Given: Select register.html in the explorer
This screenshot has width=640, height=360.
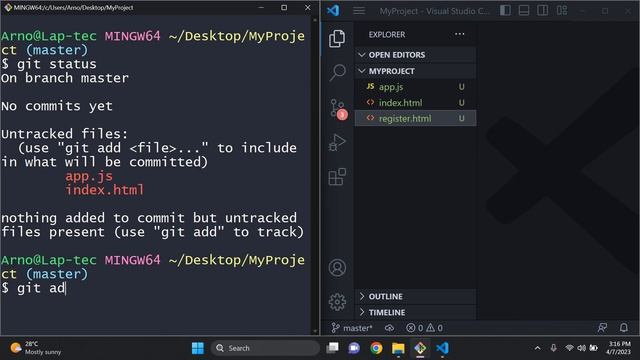Looking at the screenshot, I should (415, 118).
